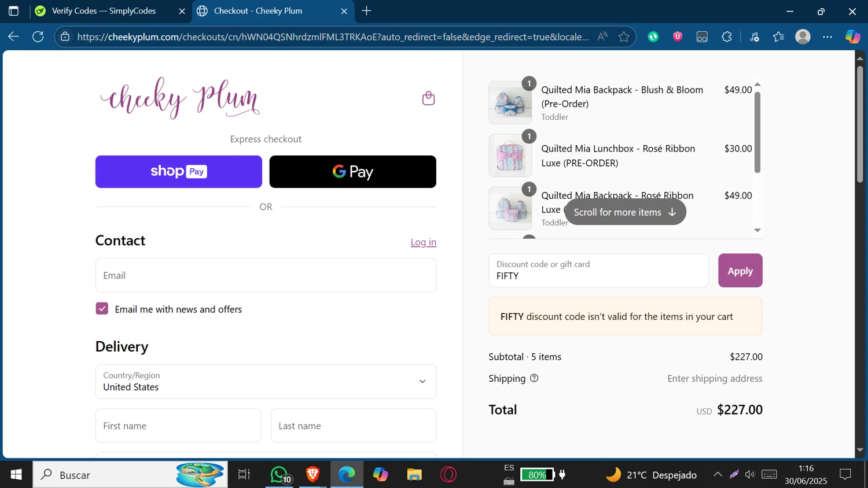Viewport: 868px width, 488px height.
Task: Open tab actions menu icon
Action: tap(13, 11)
